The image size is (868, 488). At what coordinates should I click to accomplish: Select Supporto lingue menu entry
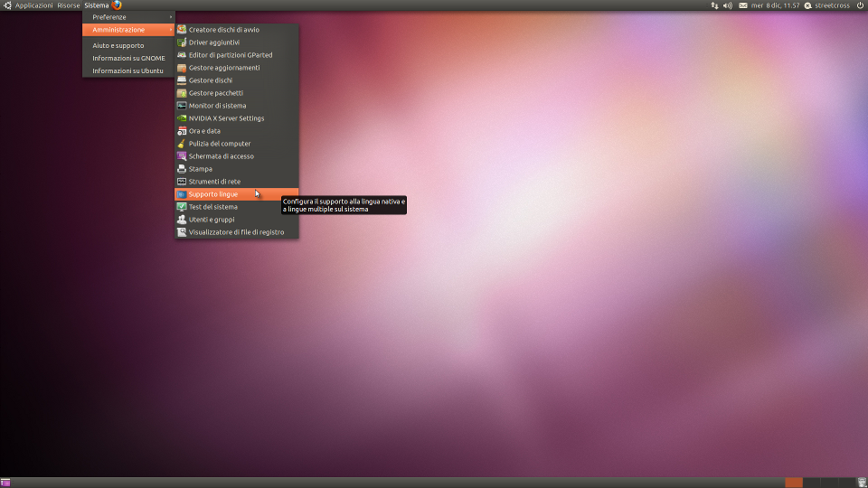(213, 194)
